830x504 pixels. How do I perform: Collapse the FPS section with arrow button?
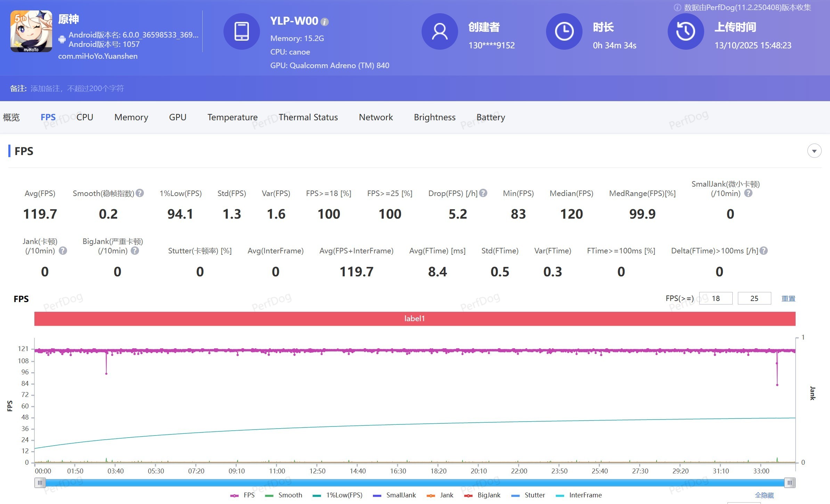(814, 151)
